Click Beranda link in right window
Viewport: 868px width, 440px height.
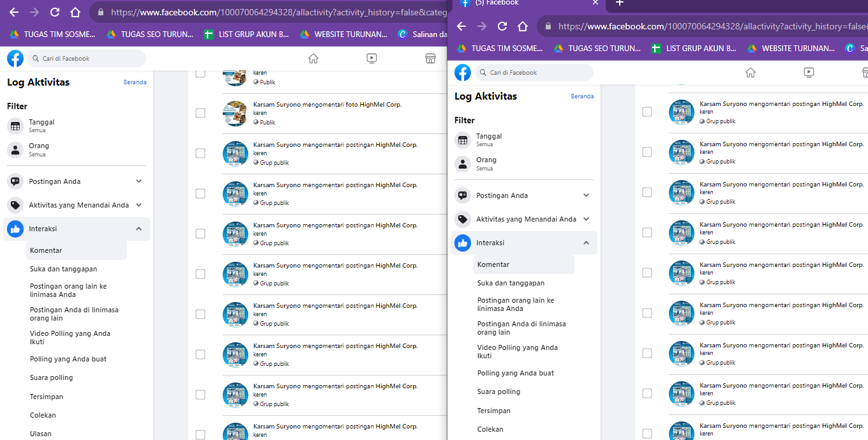[582, 96]
